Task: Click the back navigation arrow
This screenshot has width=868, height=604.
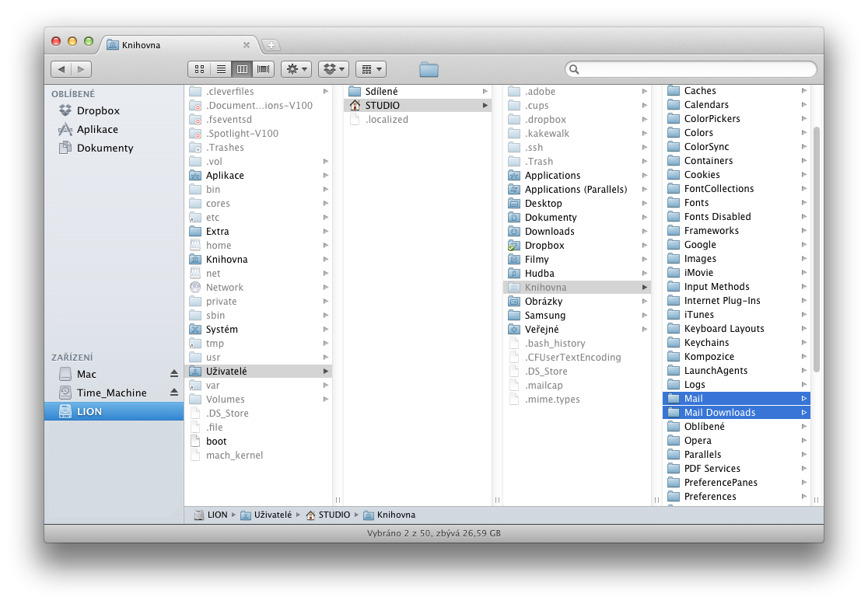Action: 61,69
